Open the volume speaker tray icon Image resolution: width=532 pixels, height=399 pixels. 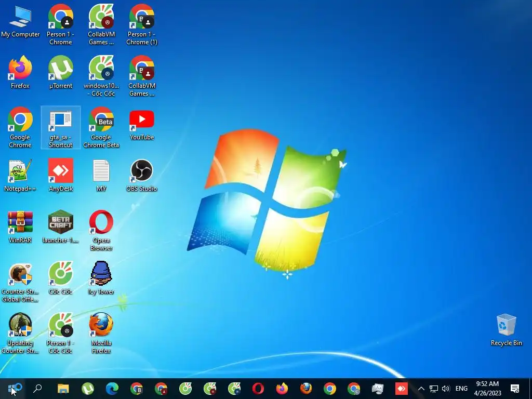click(x=446, y=389)
